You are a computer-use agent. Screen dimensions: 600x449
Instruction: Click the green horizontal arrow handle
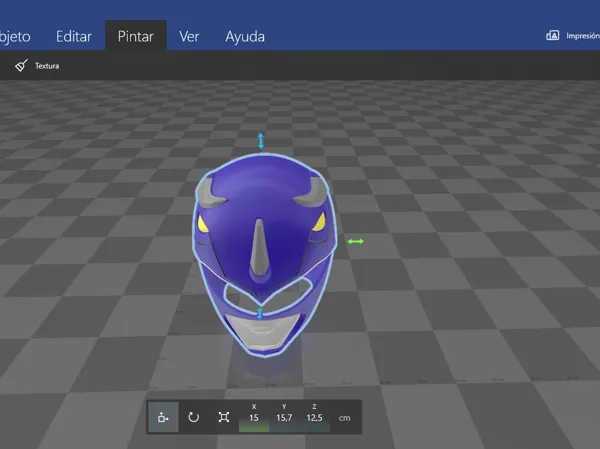[356, 241]
